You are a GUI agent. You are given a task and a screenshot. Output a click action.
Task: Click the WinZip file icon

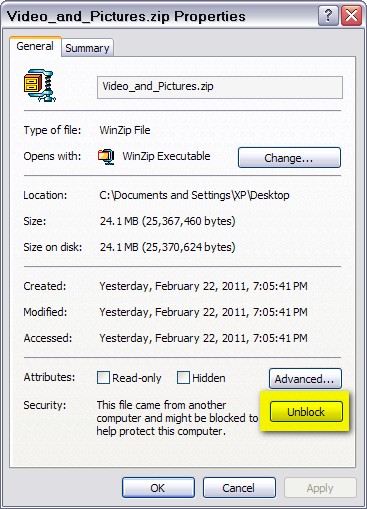(40, 85)
